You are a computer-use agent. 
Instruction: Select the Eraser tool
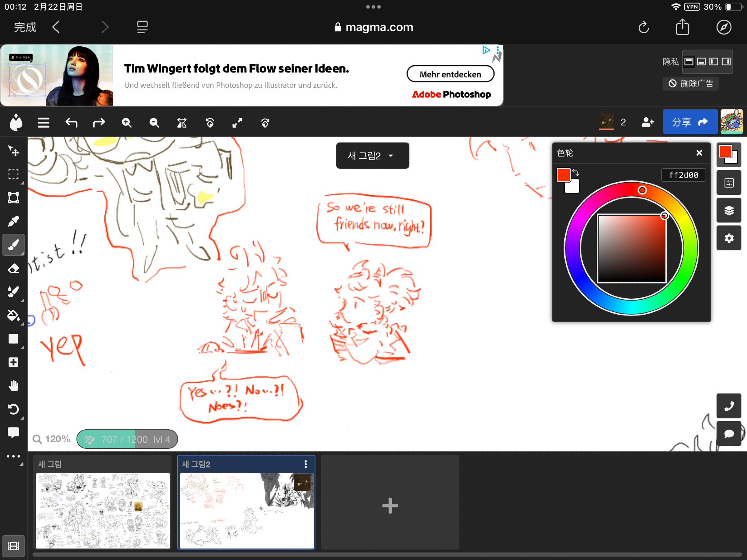[13, 268]
